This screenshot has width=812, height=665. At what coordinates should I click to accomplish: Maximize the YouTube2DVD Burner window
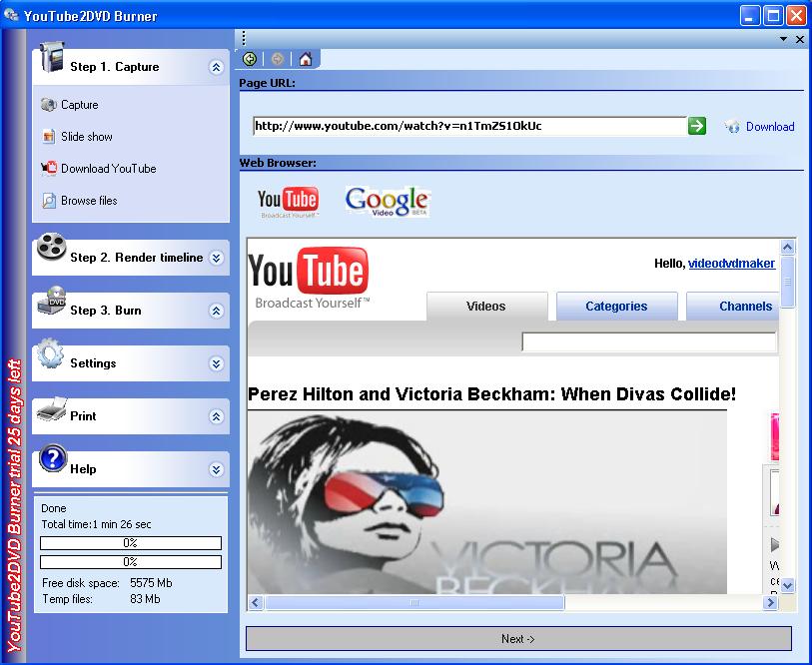coord(773,15)
